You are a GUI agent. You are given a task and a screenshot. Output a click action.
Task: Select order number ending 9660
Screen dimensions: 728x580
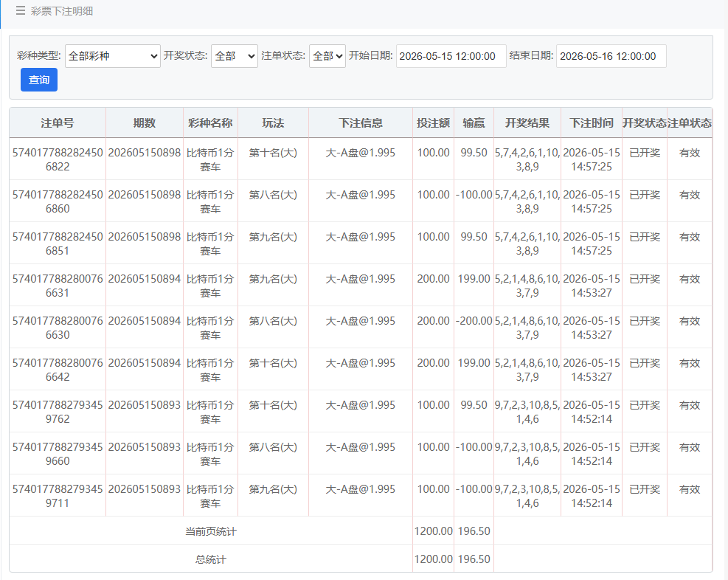coord(58,454)
